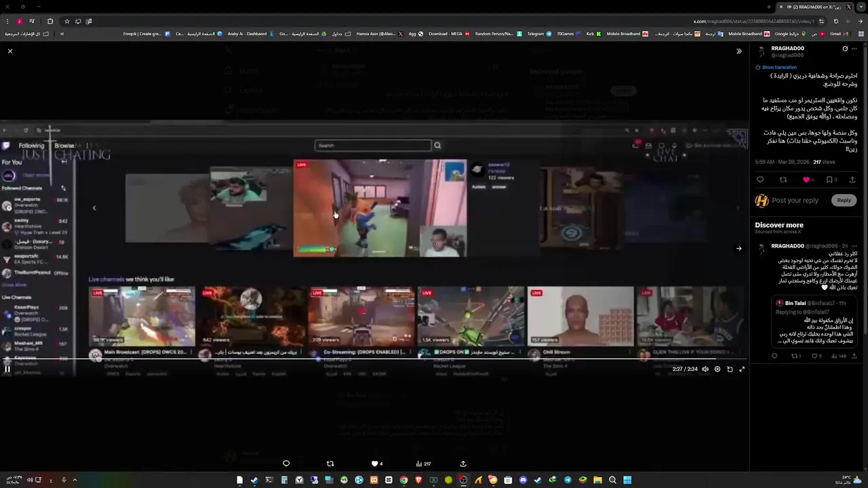868x488 pixels.
Task: Open Calculator from the taskbar
Action: tap(284, 480)
